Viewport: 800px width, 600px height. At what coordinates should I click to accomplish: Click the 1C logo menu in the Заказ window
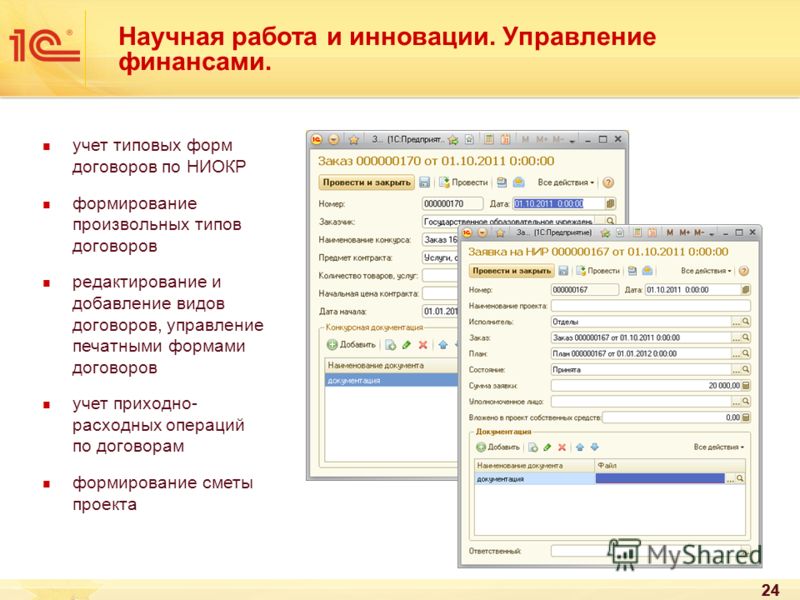click(x=317, y=139)
